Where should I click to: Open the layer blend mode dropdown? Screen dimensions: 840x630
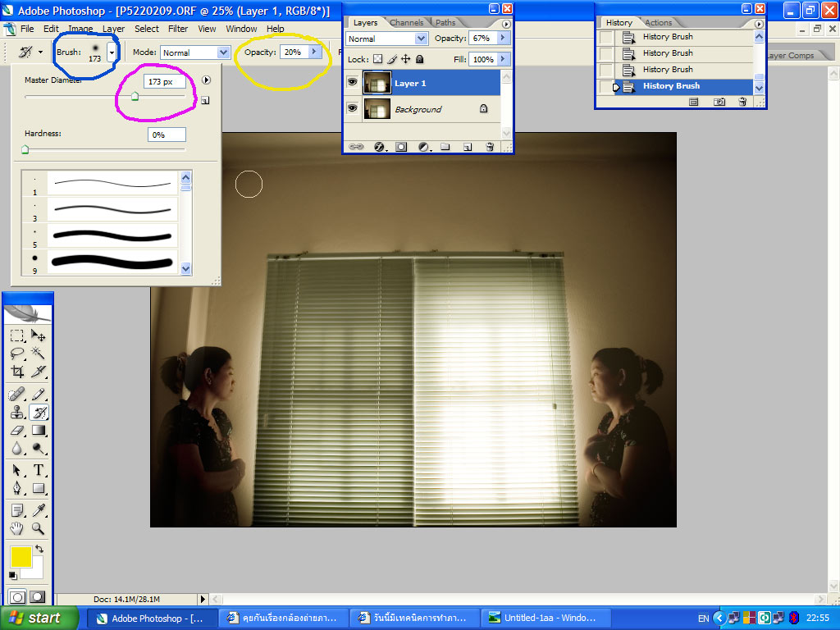click(386, 39)
